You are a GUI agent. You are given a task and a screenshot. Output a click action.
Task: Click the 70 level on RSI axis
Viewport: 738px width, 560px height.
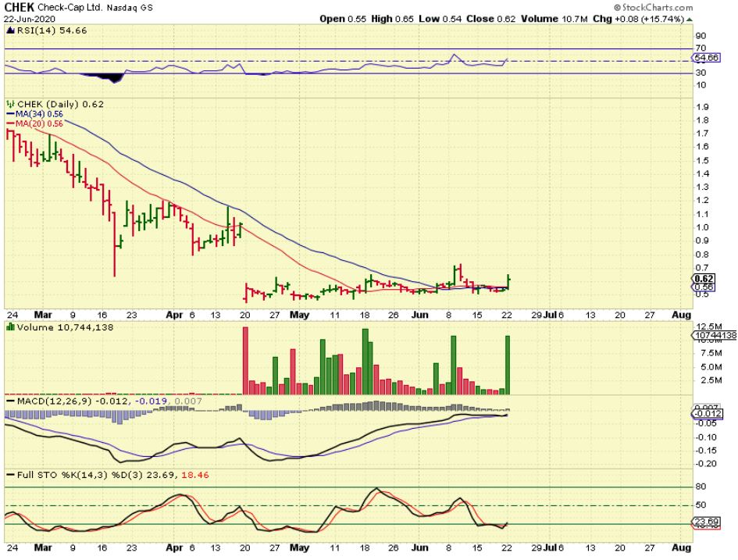tap(701, 48)
